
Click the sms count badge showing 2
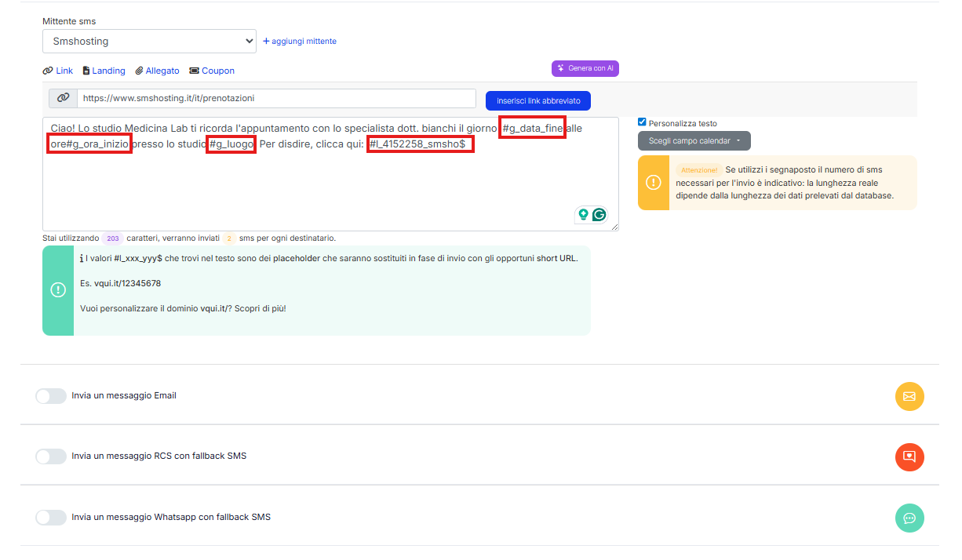point(229,238)
